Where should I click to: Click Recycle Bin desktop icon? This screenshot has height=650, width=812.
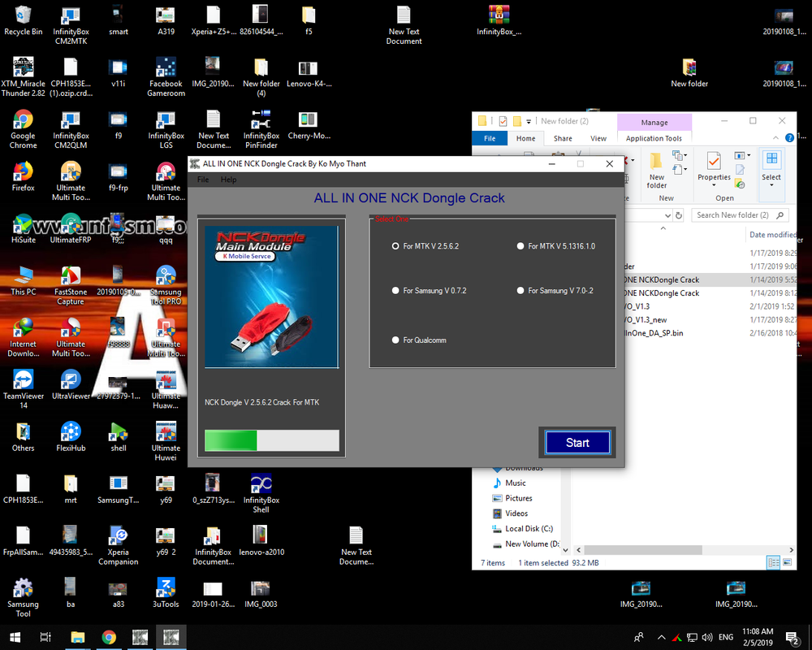[24, 21]
